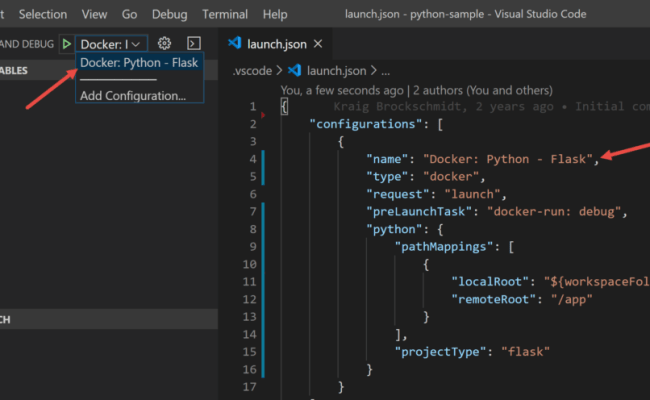Open the Help menu
Image resolution: width=650 pixels, height=400 pixels.
click(x=275, y=15)
